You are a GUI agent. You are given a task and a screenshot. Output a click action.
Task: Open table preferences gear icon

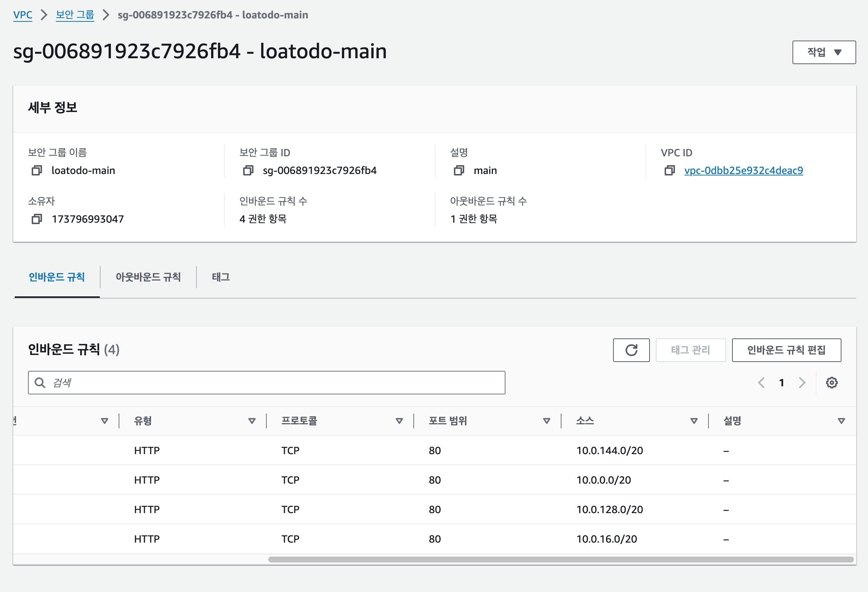[x=832, y=383]
